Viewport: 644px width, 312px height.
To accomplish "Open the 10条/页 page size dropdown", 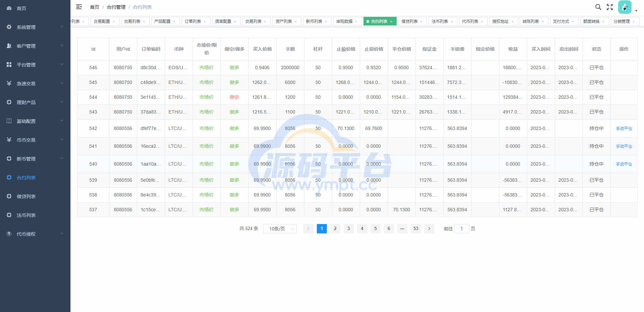I will pos(280,229).
